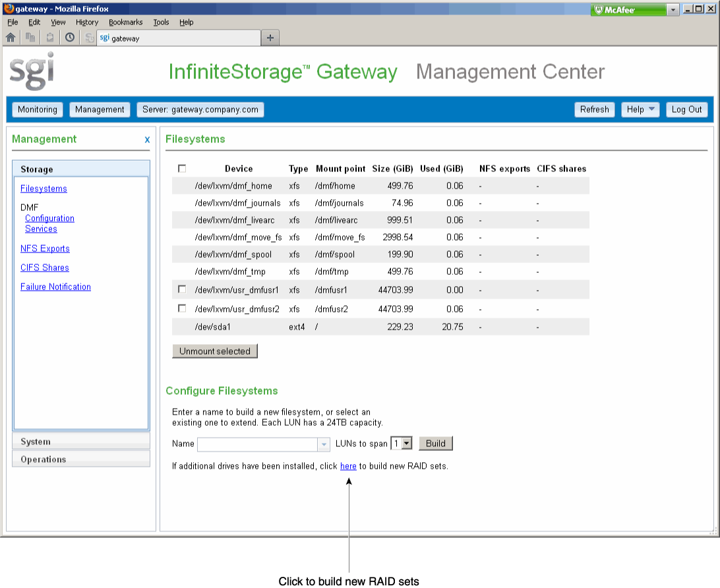Open the LUNs to span dropdown
The image size is (720, 588).
coord(402,444)
